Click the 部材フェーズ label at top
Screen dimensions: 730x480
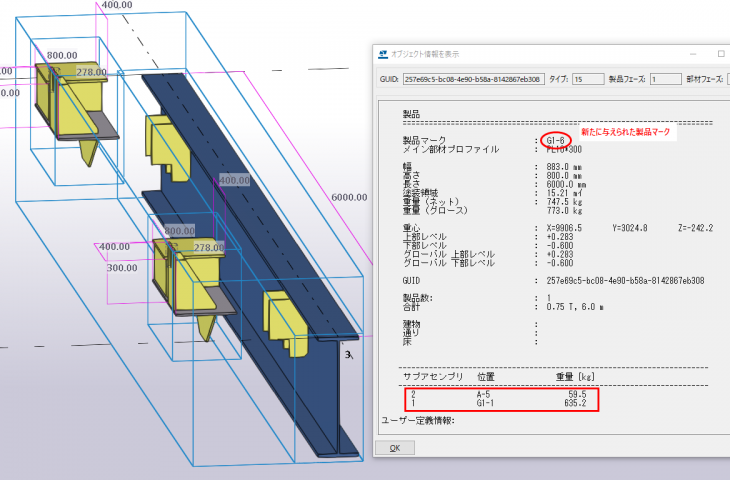[x=705, y=79]
